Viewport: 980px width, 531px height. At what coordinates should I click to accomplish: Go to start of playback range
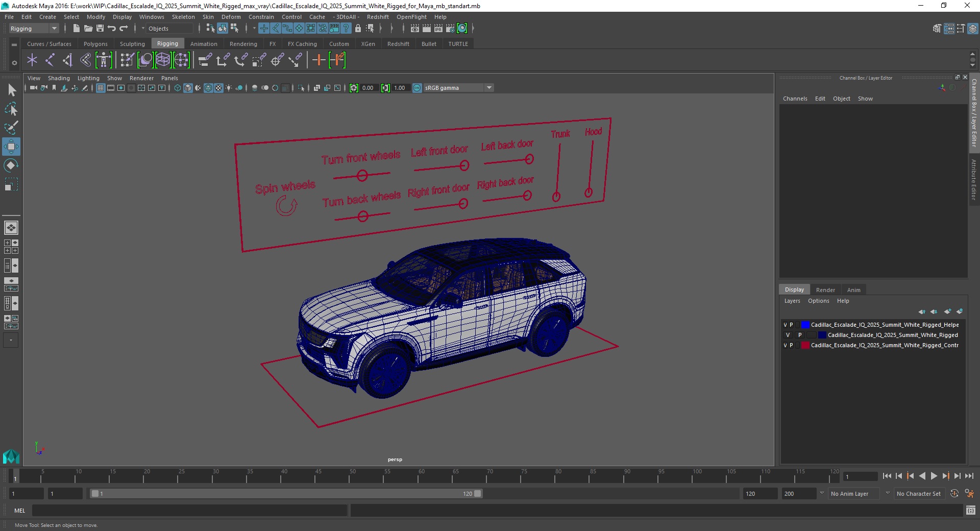887,476
